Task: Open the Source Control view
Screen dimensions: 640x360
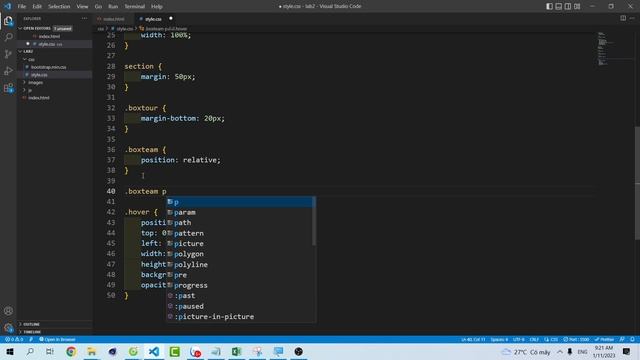Action: (8, 54)
